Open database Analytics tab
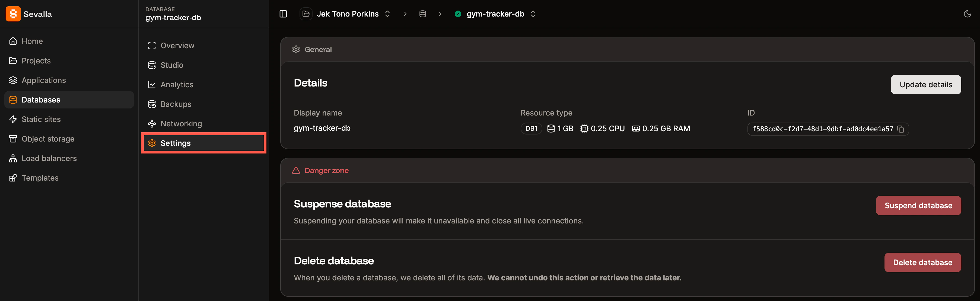 (203, 85)
